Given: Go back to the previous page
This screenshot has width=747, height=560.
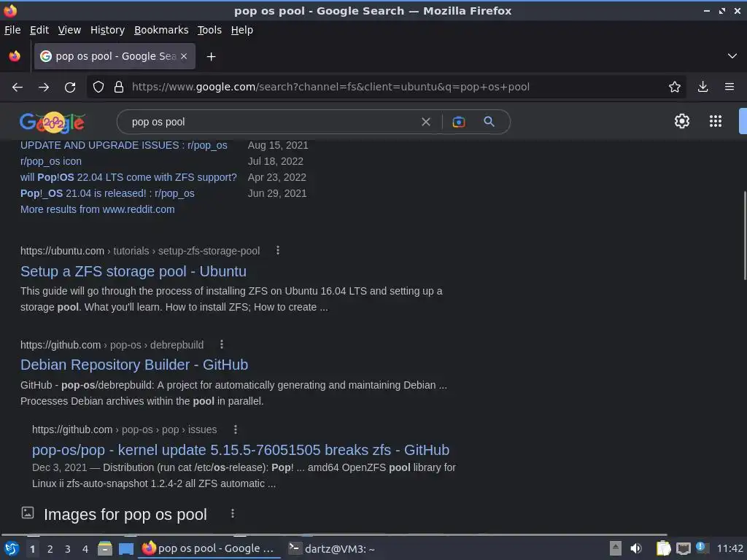Looking at the screenshot, I should [18, 87].
